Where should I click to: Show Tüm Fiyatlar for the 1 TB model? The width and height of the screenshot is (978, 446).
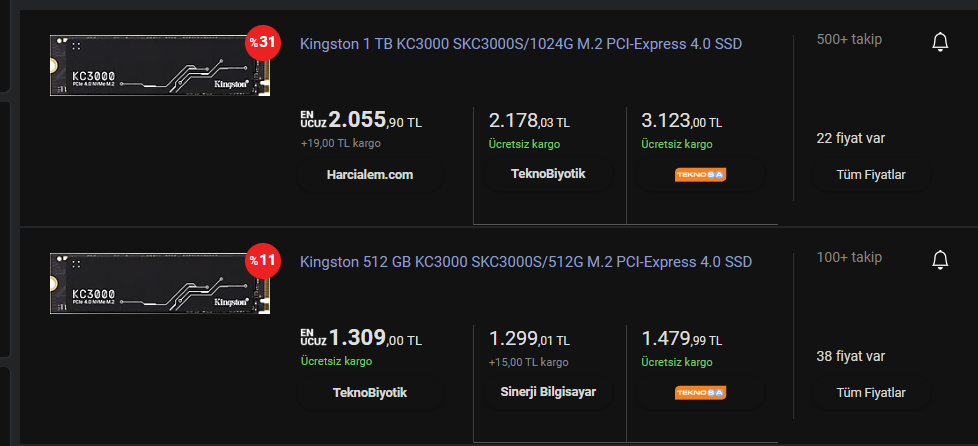point(871,175)
